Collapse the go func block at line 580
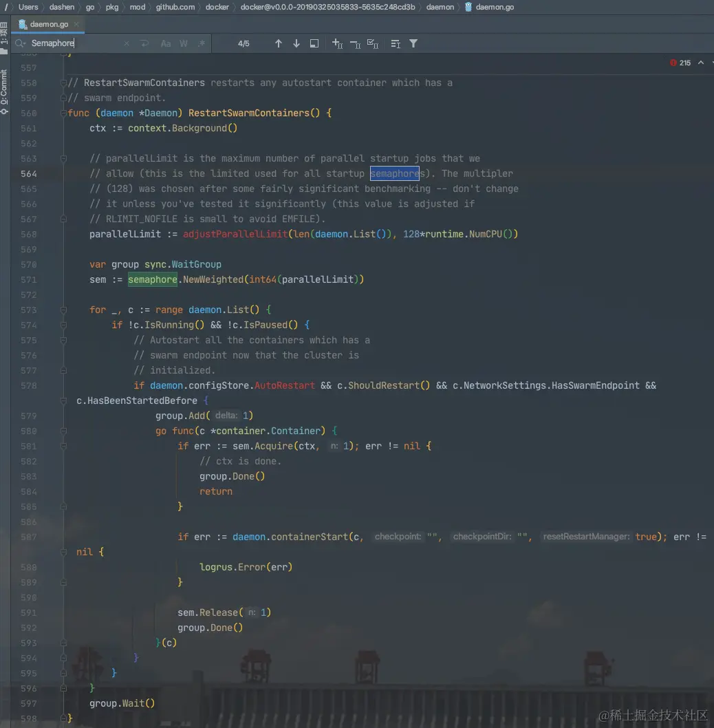Image resolution: width=714 pixels, height=728 pixels. pyautogui.click(x=63, y=431)
